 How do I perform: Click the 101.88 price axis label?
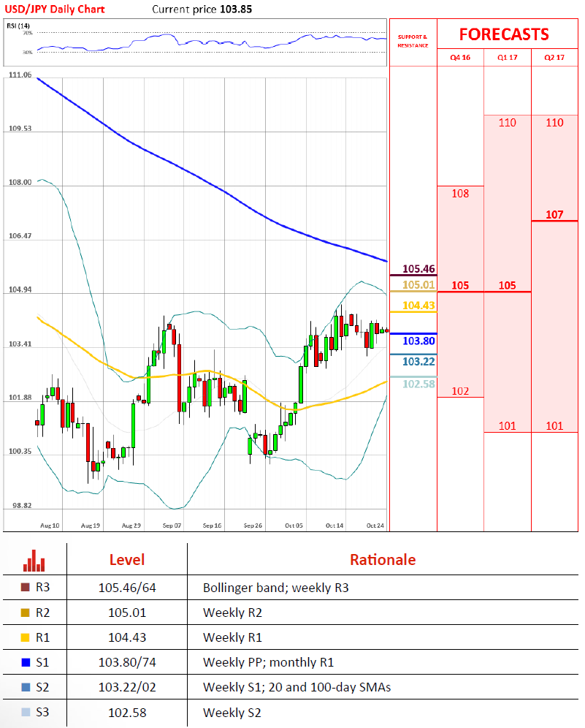tap(20, 398)
